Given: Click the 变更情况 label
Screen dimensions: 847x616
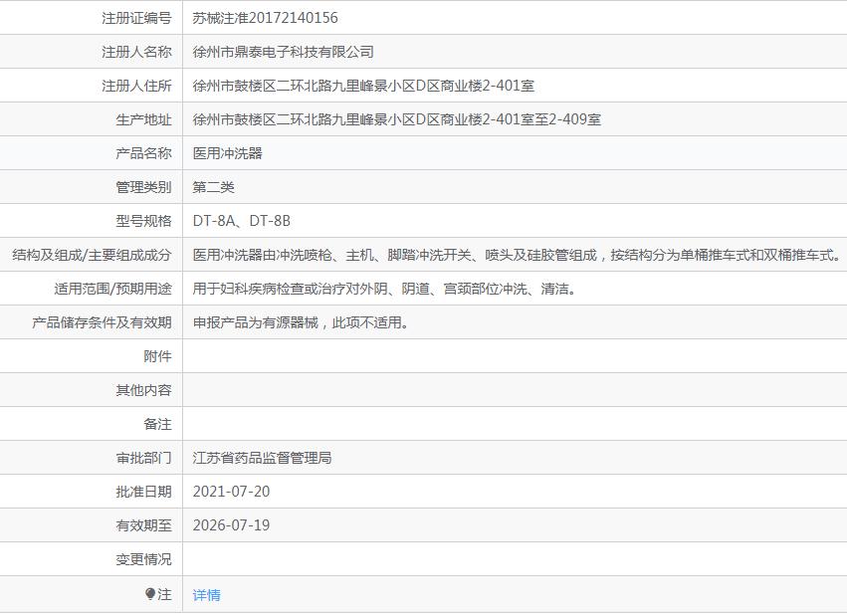Looking at the screenshot, I should pos(143,559).
